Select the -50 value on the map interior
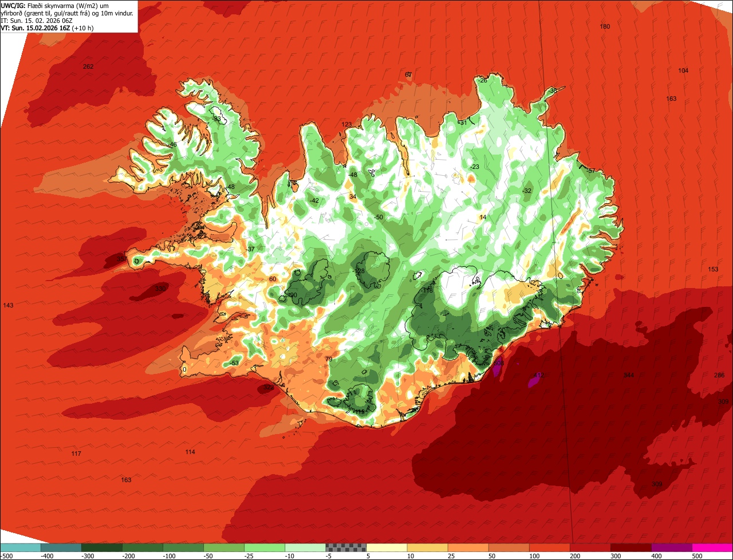733x560 pixels. (x=378, y=217)
